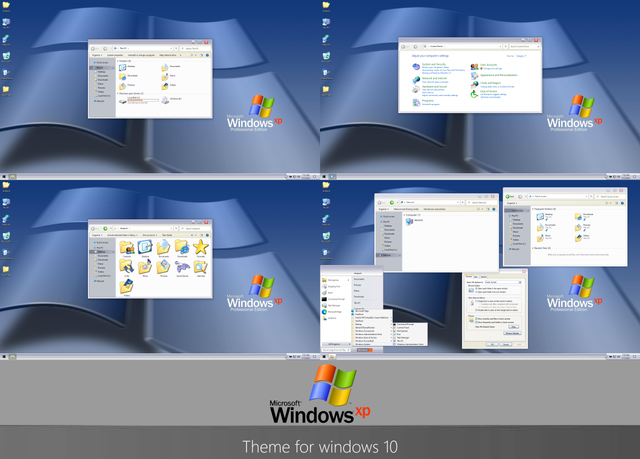Click 'Network and Sharing Center' in Network window toolbar
This screenshot has width=640, height=459.
(406, 209)
